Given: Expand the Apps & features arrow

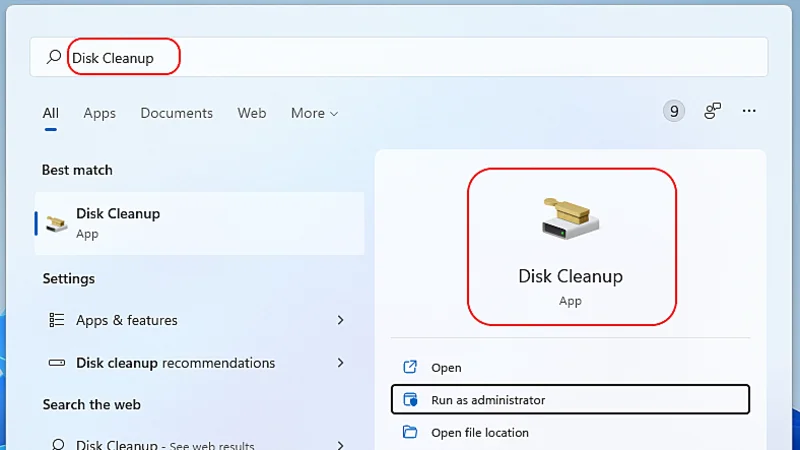Looking at the screenshot, I should pos(340,320).
